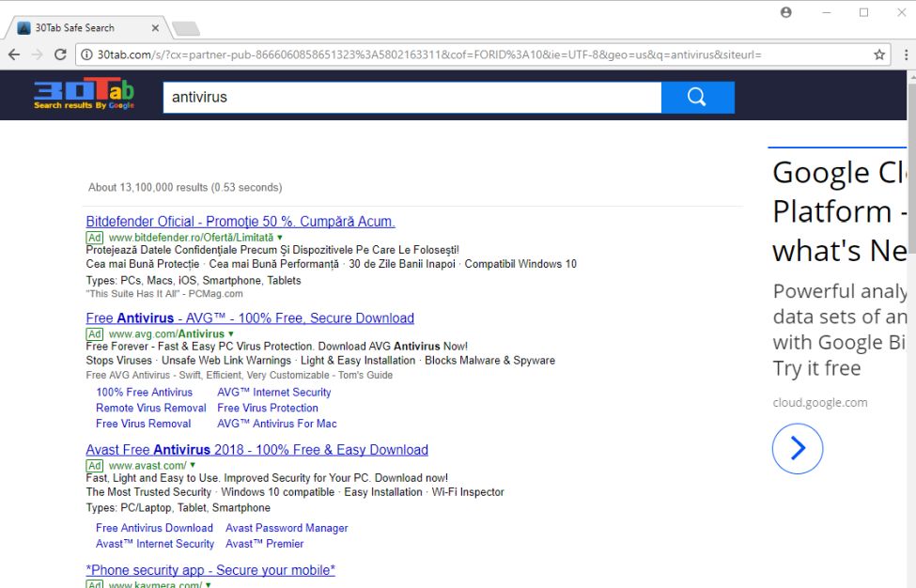Expand dropdown arrow after www.avast.com/
The image size is (916, 588).
(x=193, y=465)
